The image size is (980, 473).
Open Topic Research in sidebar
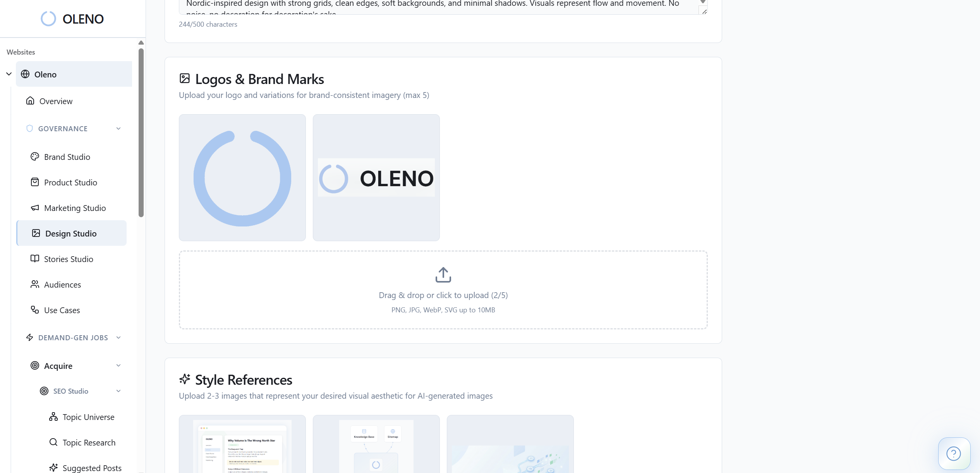(x=89, y=442)
